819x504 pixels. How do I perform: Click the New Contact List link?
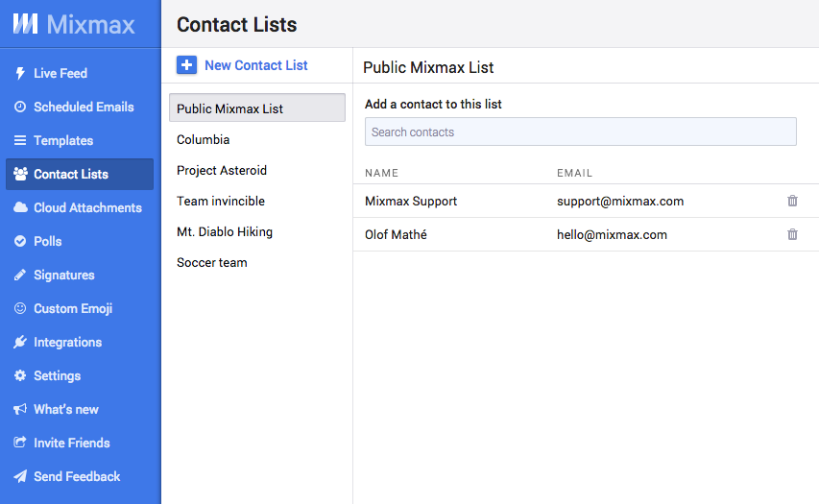click(x=255, y=65)
